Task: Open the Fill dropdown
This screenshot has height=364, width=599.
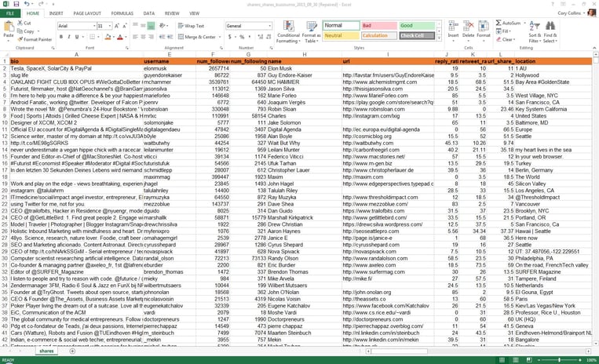Action: tap(503, 31)
